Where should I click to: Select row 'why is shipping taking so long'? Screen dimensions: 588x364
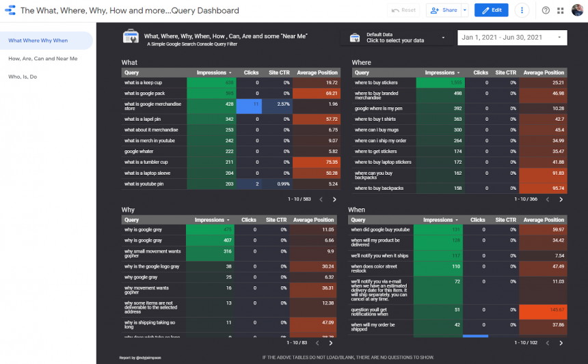229,324
